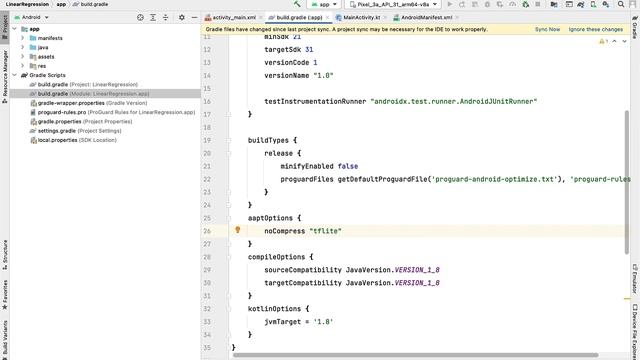The width and height of the screenshot is (640, 360).
Task: Click the Debug app bug icon
Action: click(487, 4)
